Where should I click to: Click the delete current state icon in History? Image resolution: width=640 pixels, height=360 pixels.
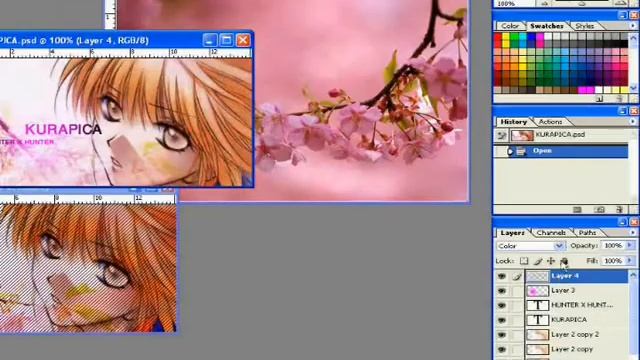pos(620,210)
